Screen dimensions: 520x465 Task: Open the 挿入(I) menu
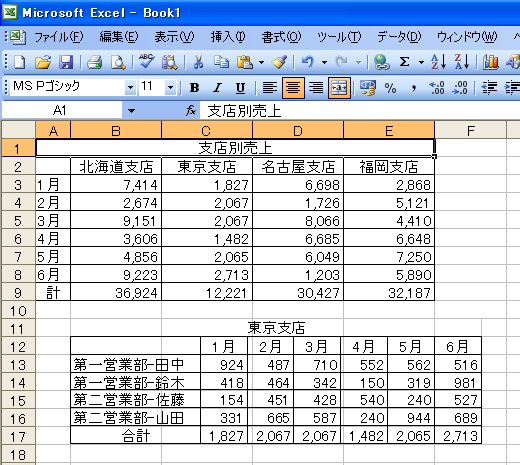(x=228, y=36)
